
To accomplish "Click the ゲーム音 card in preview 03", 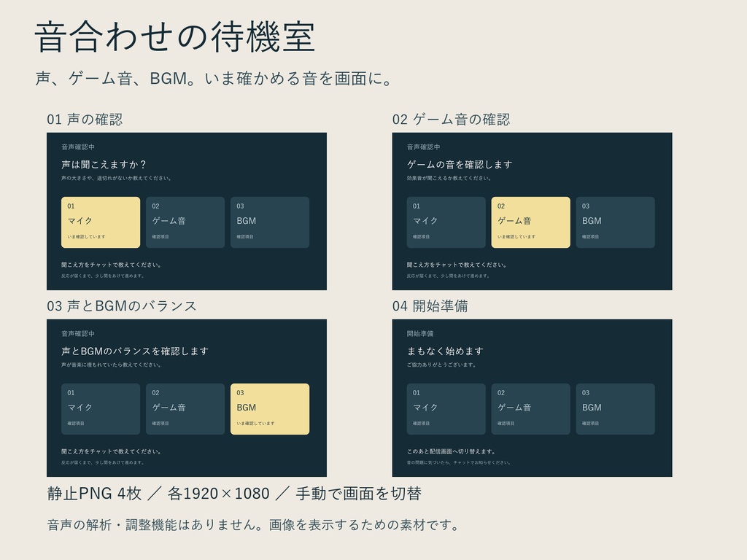I will coord(185,409).
